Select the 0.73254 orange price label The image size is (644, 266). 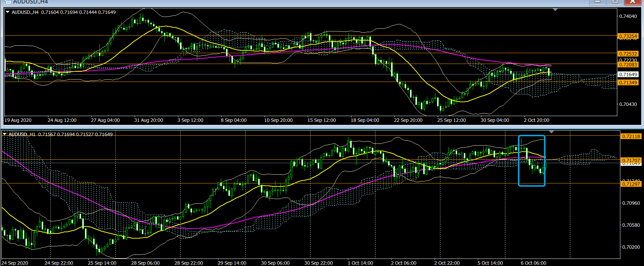point(628,36)
